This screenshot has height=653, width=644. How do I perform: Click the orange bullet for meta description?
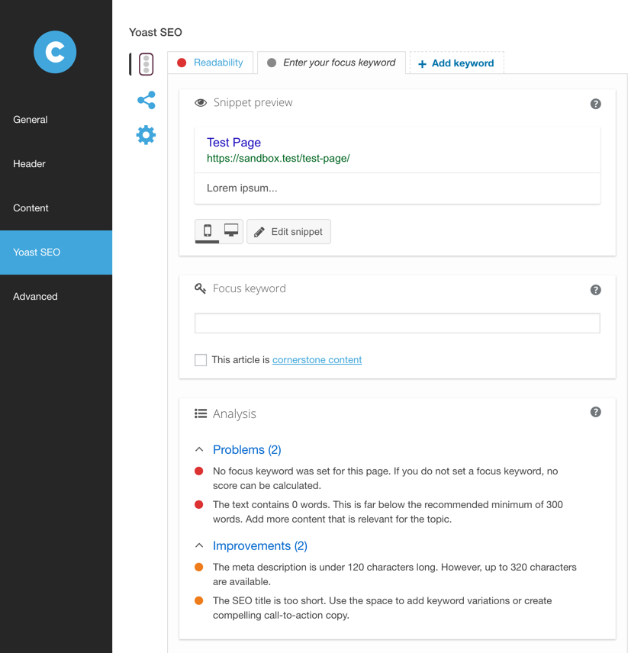[198, 568]
